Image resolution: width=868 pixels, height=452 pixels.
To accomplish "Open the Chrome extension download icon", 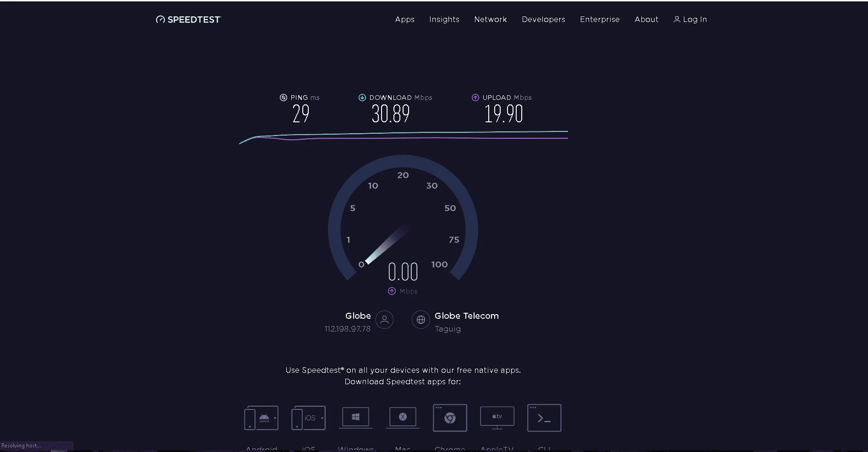I will pos(450,418).
